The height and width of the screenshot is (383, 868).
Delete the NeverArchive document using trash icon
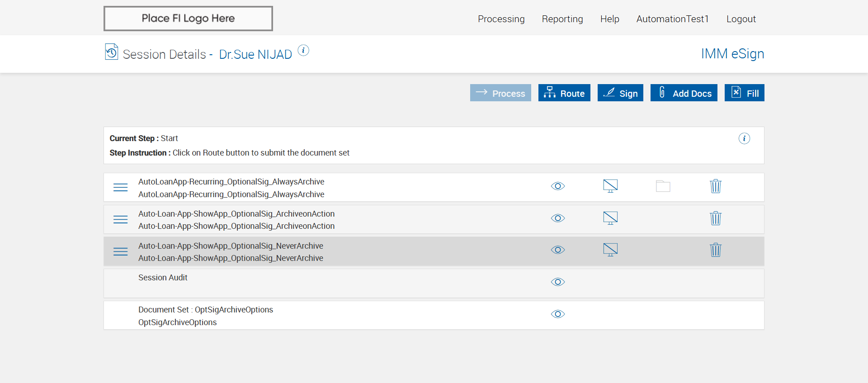coord(715,250)
